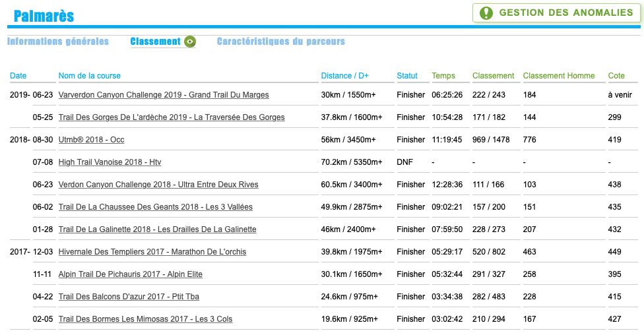Click the Gestion des Anomalies button
The width and height of the screenshot is (644, 333).
coord(556,13)
